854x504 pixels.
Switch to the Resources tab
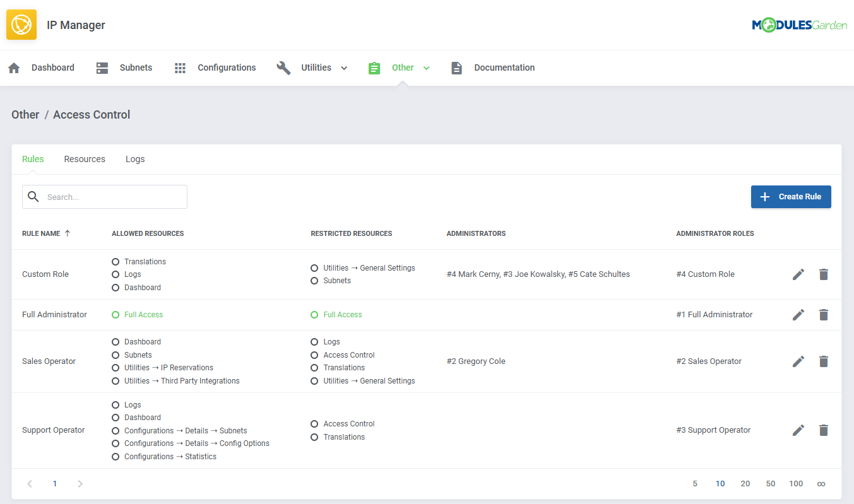(85, 159)
